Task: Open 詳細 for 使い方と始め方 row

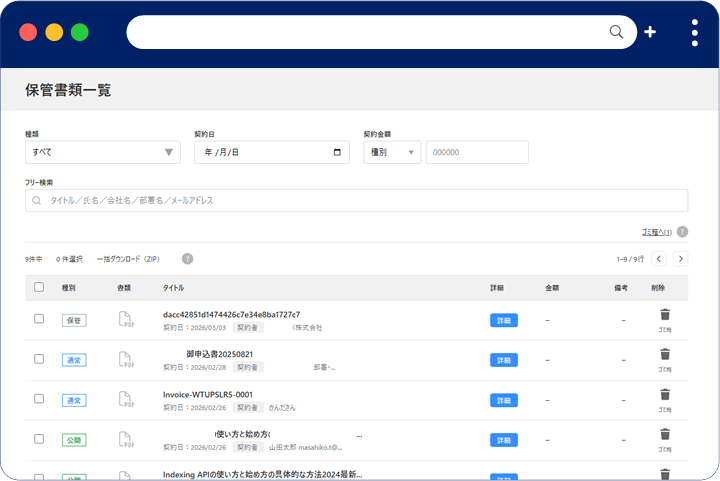Action: tap(504, 440)
